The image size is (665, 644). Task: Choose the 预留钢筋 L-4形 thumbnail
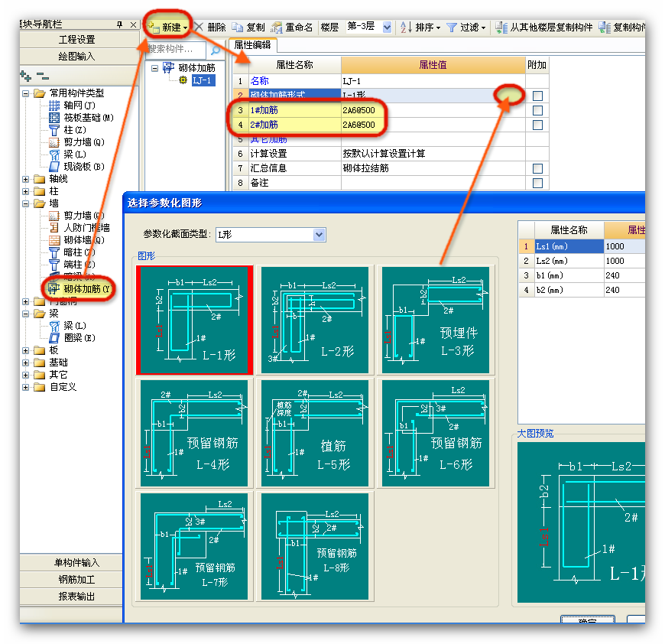(x=194, y=433)
